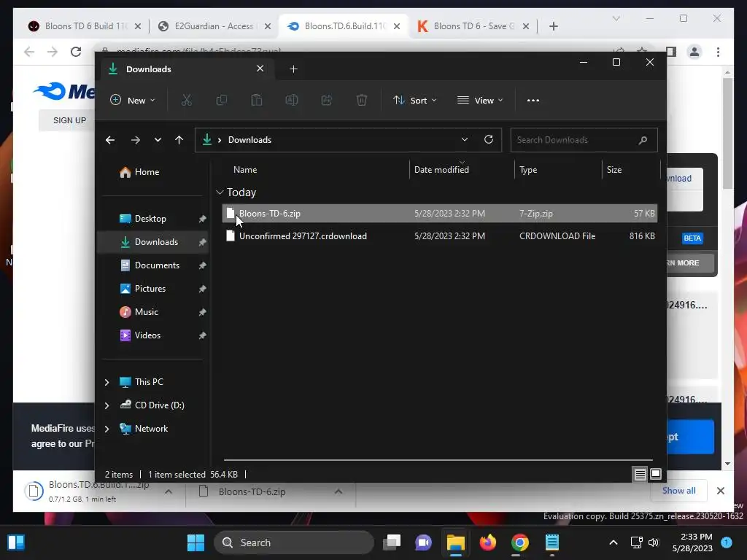Image resolution: width=747 pixels, height=560 pixels.
Task: Click the Share icon in Explorer toolbar
Action: click(x=327, y=100)
